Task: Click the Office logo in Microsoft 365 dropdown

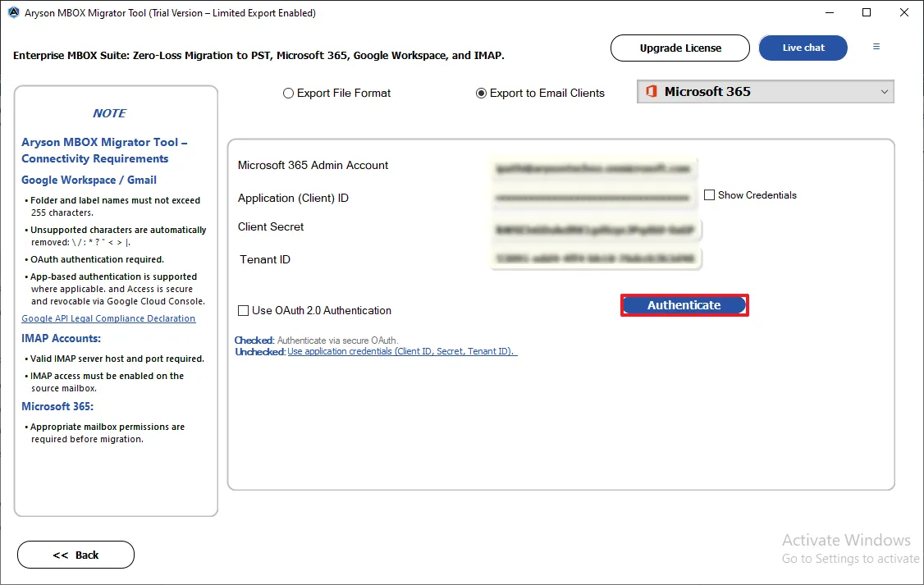Action: coord(652,91)
